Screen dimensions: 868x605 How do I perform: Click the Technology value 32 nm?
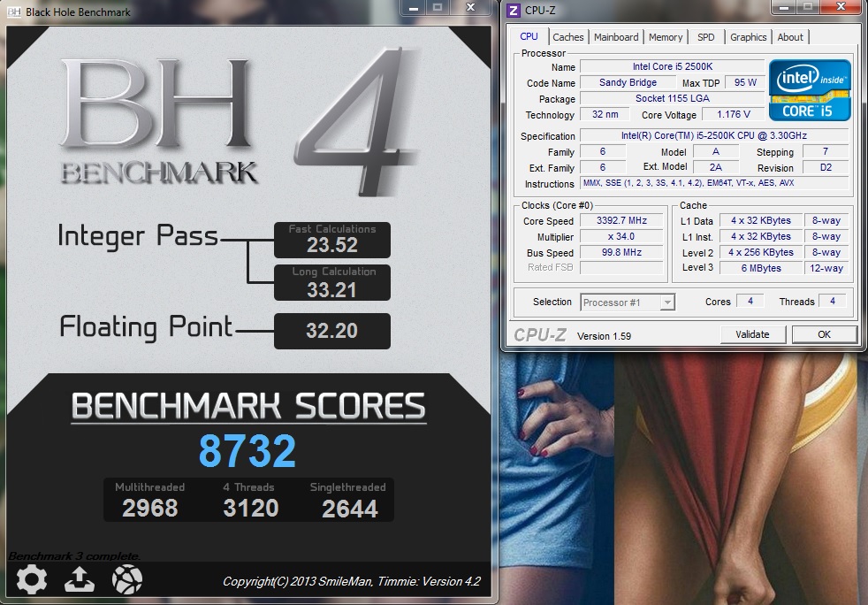pyautogui.click(x=605, y=114)
